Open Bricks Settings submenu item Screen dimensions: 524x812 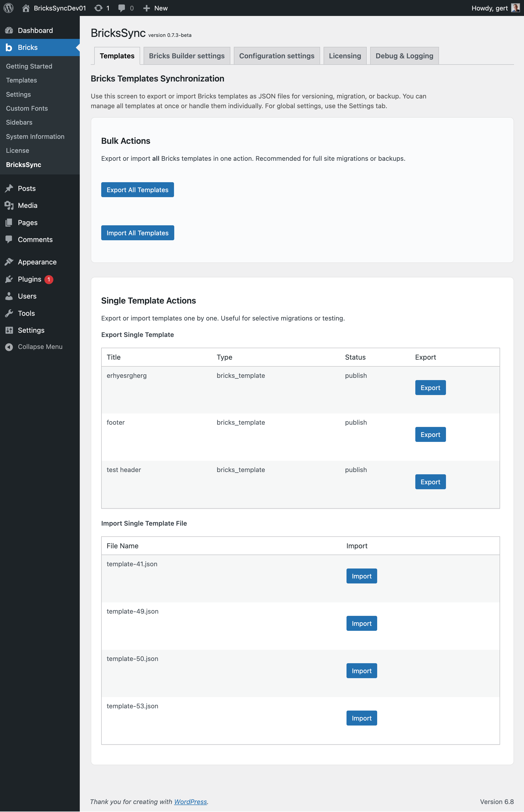[18, 94]
